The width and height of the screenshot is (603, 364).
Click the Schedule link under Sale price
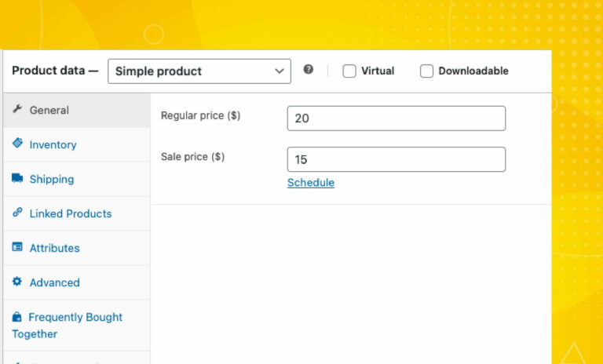pos(310,183)
